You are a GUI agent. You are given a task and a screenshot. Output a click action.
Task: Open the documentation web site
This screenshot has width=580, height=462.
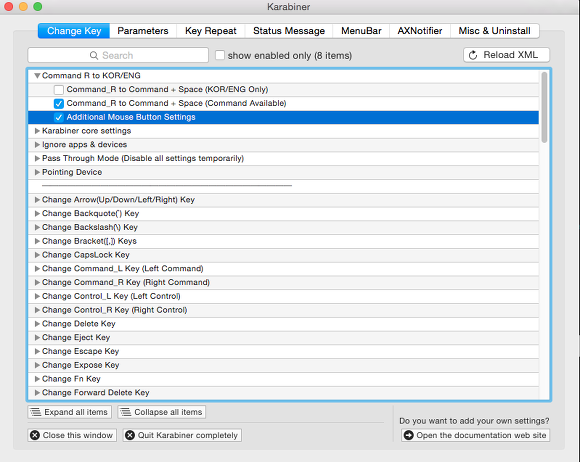(x=476, y=435)
